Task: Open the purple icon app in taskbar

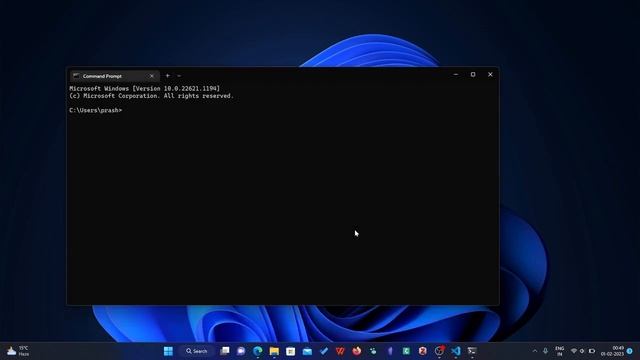Action: (x=390, y=351)
